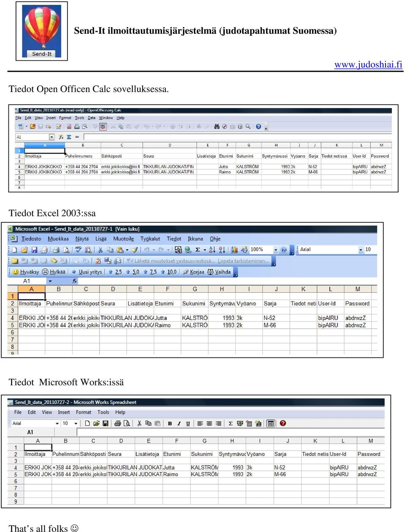Click the red Help icon in Works toolbar

(283, 423)
